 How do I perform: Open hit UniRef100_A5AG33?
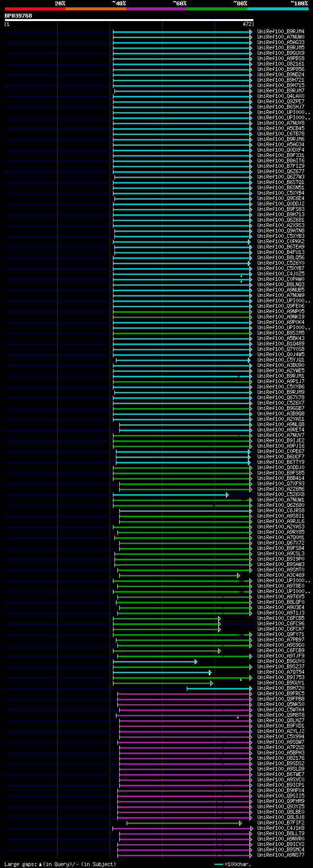(x=281, y=42)
